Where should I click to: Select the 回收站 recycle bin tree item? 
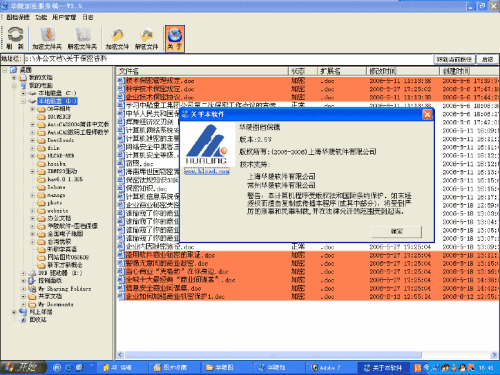tap(34, 320)
